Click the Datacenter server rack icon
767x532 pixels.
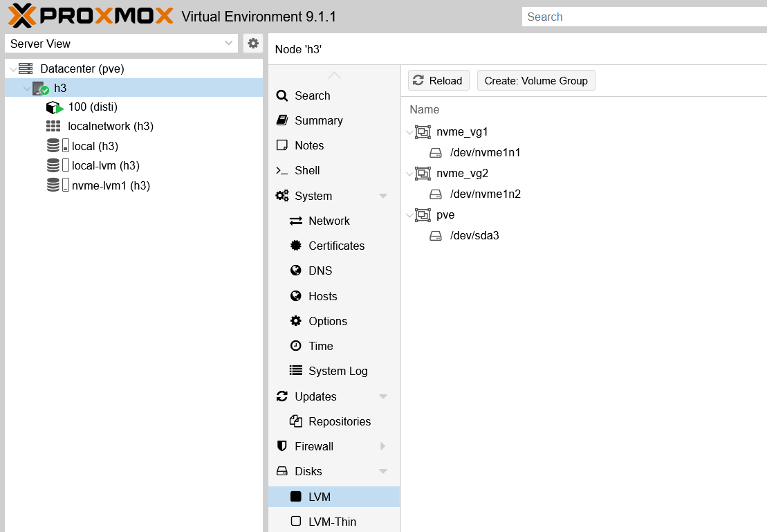point(26,68)
